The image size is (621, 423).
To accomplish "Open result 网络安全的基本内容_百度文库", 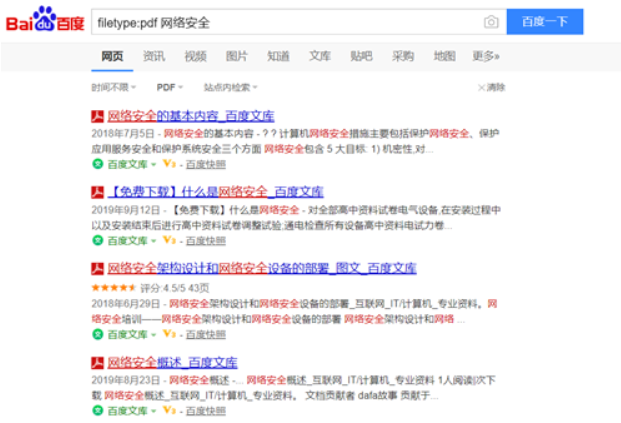I will [x=191, y=116].
